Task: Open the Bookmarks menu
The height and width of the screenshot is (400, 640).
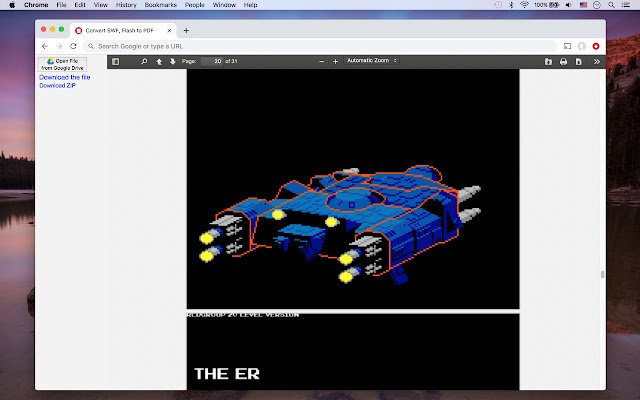Action: coord(161,5)
